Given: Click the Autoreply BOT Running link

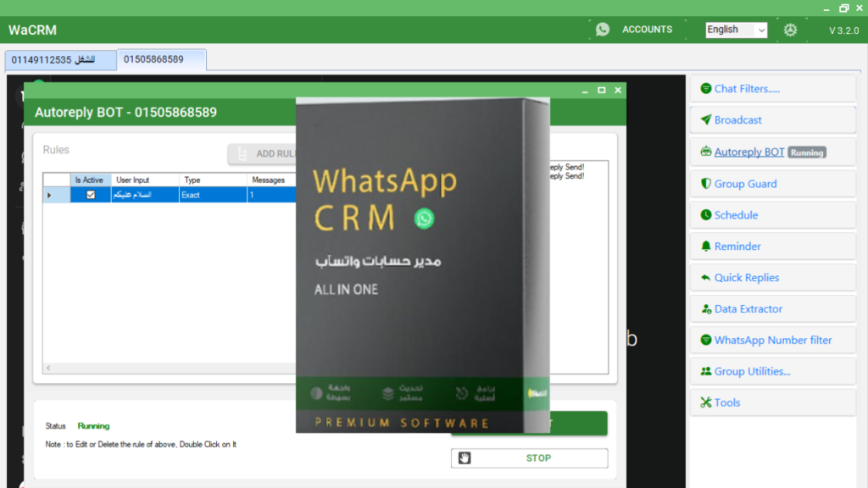Looking at the screenshot, I should coord(752,152).
